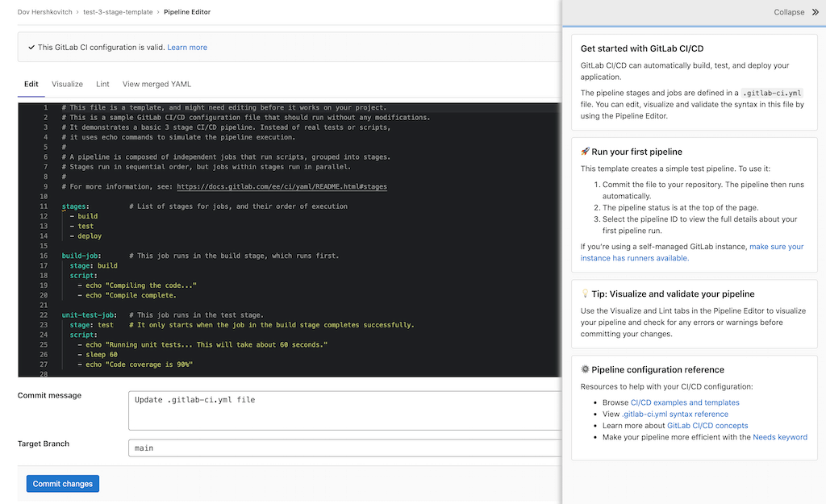The height and width of the screenshot is (504, 826).
Task: Open the Learn more link in the banner
Action: pos(187,47)
